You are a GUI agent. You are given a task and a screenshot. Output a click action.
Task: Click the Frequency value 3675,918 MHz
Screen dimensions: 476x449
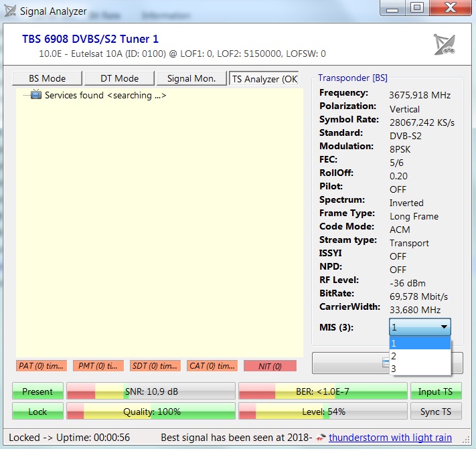(420, 95)
